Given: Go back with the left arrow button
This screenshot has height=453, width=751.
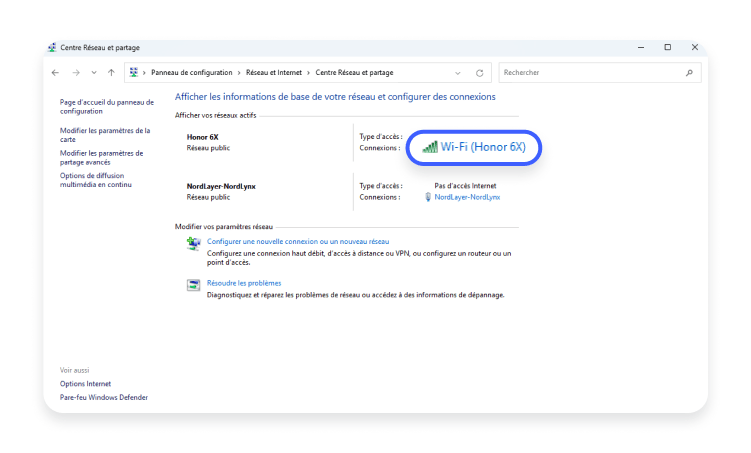Looking at the screenshot, I should click(x=56, y=73).
